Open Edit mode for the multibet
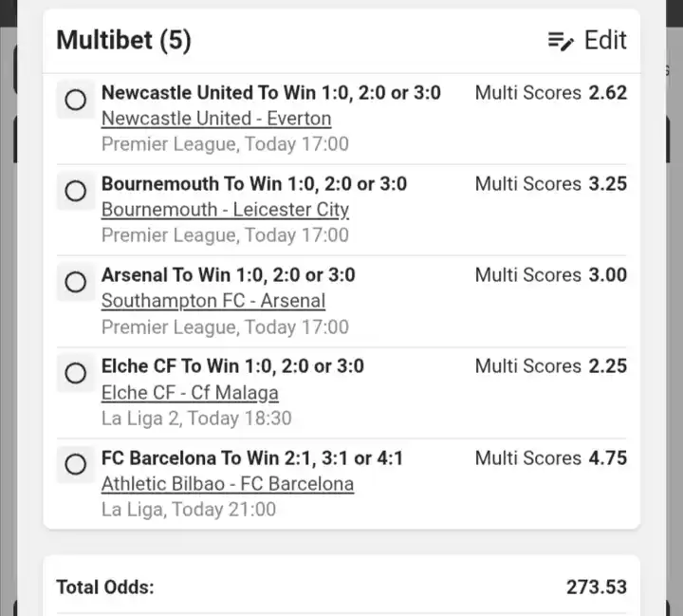 (587, 41)
